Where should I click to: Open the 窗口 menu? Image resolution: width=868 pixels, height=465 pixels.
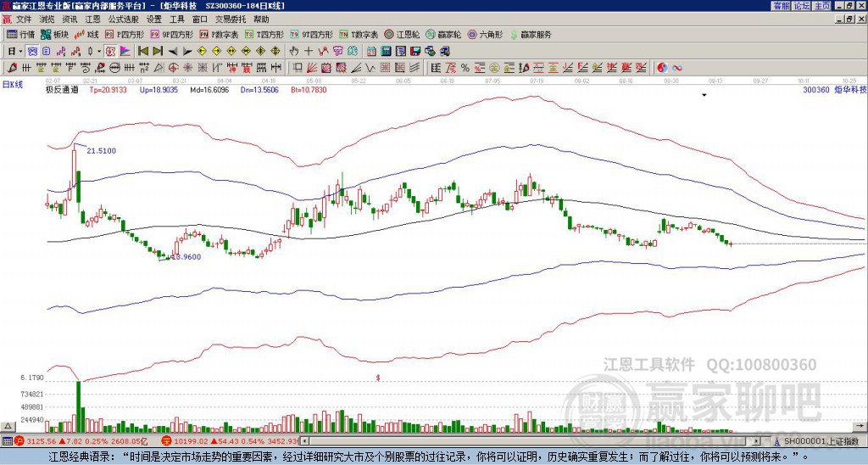click(x=200, y=20)
